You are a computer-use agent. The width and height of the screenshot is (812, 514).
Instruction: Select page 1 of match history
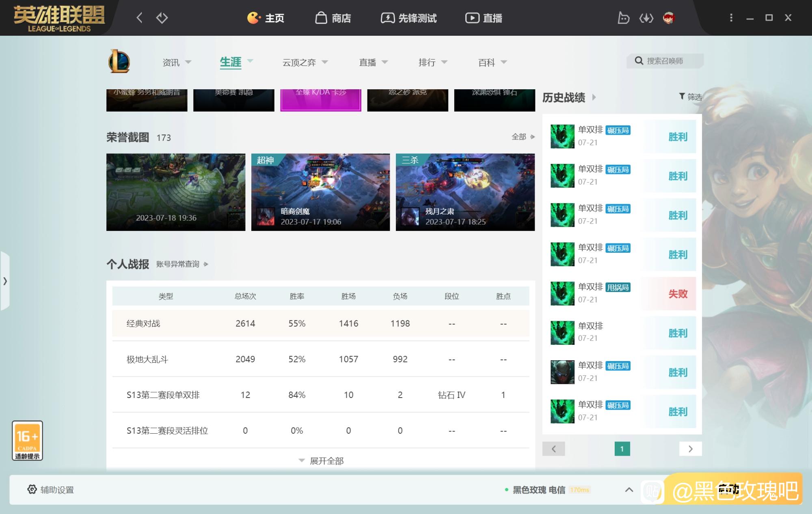tap(622, 449)
